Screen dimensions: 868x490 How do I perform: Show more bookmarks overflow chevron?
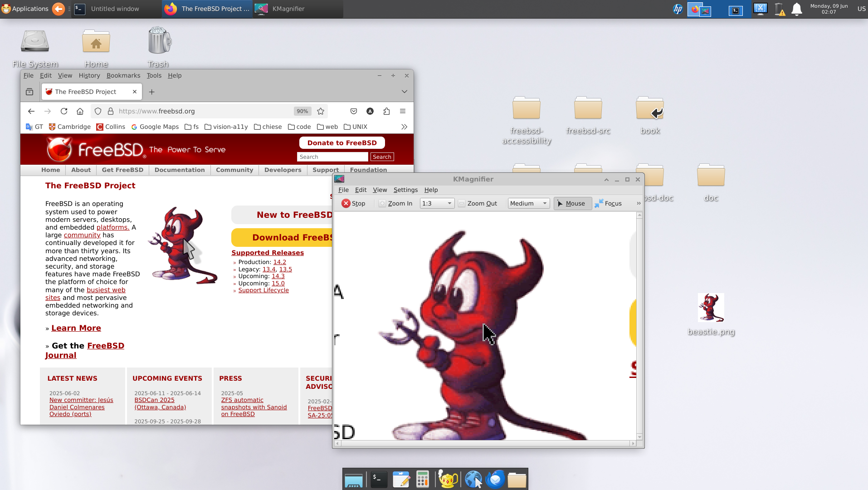404,127
